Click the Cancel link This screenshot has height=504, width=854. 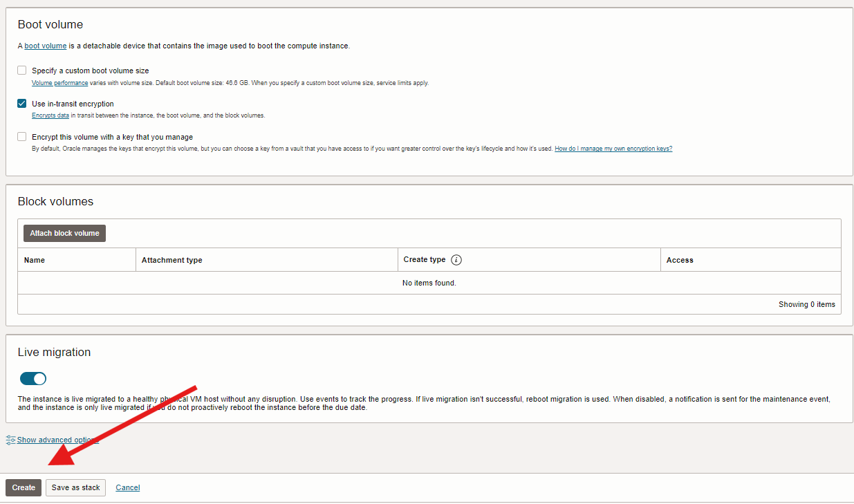pyautogui.click(x=127, y=487)
